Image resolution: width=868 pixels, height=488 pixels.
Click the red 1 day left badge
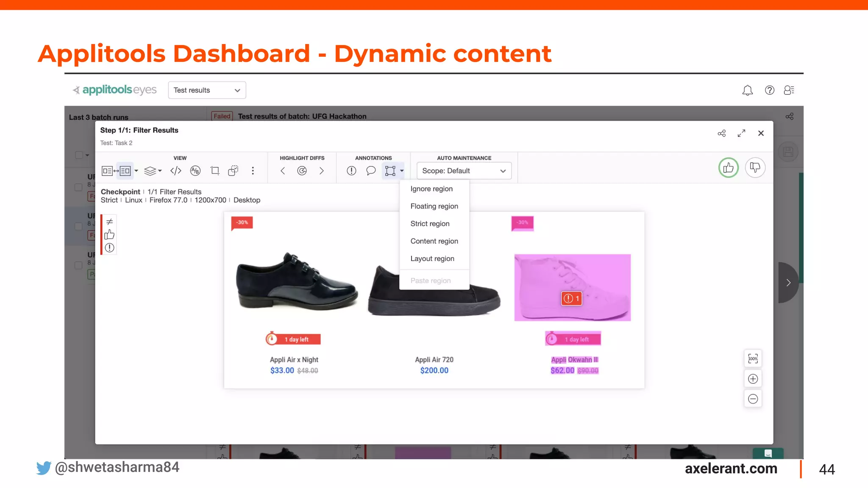pyautogui.click(x=293, y=339)
